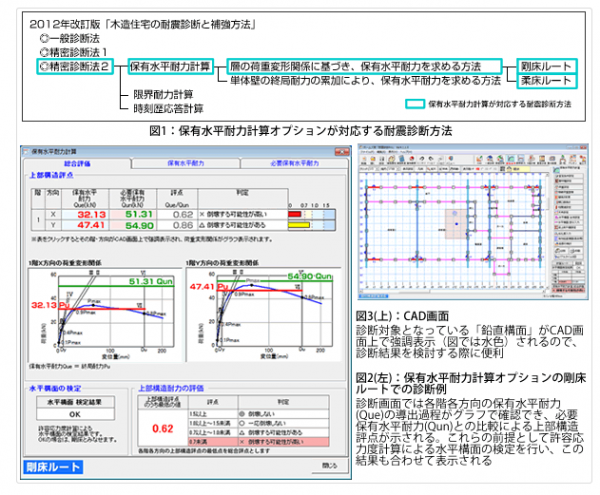Close the CAD window with its red X
Screen dimensions: 600x495
click(x=583, y=147)
